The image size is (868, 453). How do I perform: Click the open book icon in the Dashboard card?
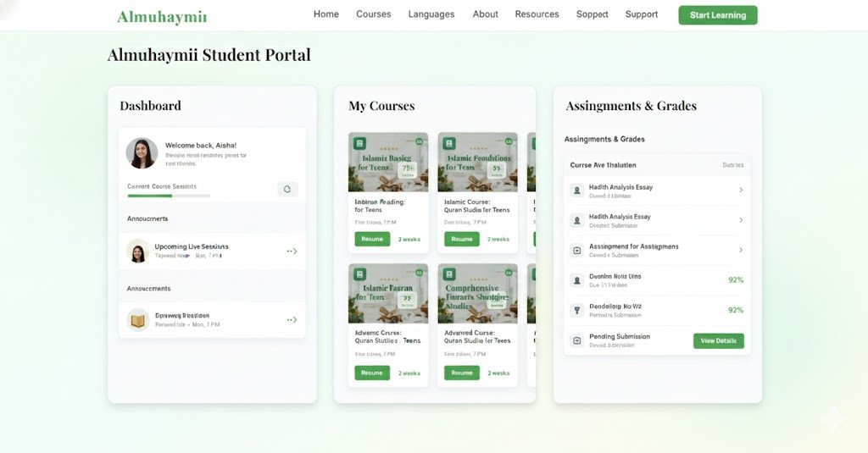(x=138, y=320)
